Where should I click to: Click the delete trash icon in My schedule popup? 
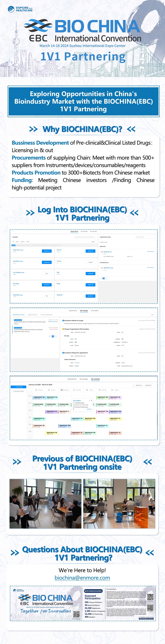(x=92, y=400)
